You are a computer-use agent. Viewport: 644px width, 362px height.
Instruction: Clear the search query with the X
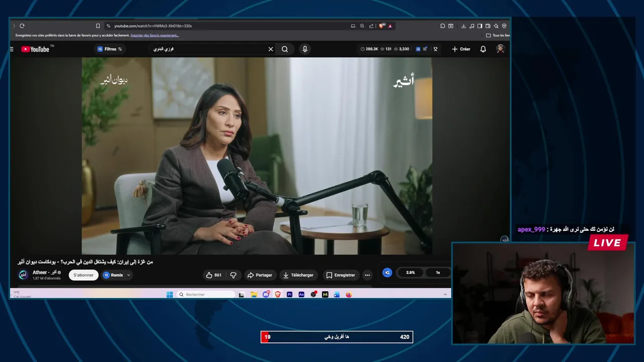pyautogui.click(x=271, y=49)
